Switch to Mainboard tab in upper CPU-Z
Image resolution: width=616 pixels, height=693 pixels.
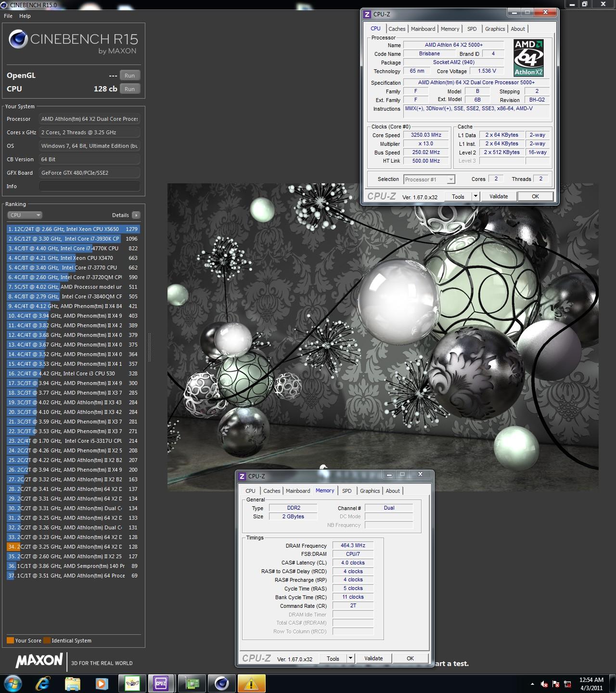coord(423,29)
